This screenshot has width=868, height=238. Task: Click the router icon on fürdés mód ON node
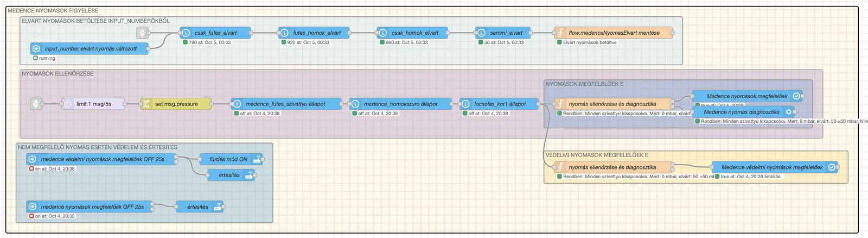tap(257, 159)
